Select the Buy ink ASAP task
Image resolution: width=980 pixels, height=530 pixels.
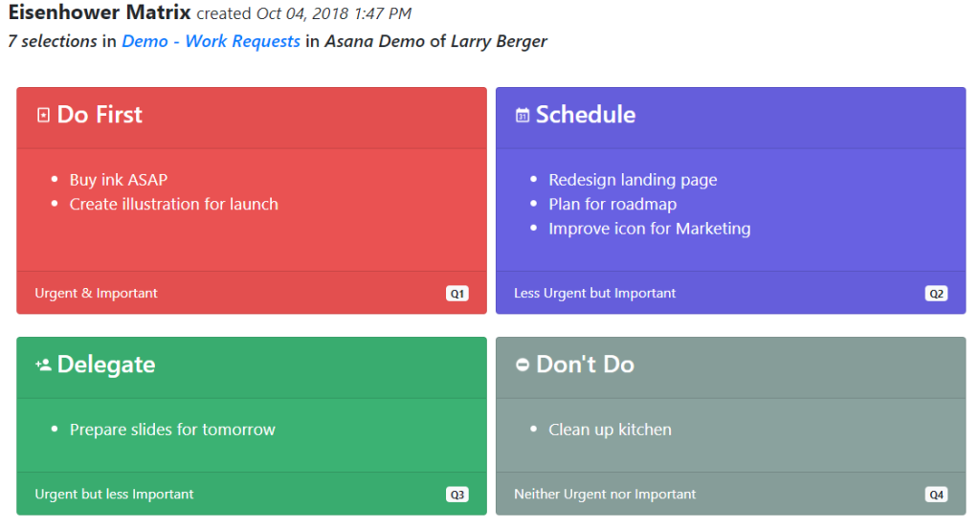point(118,180)
